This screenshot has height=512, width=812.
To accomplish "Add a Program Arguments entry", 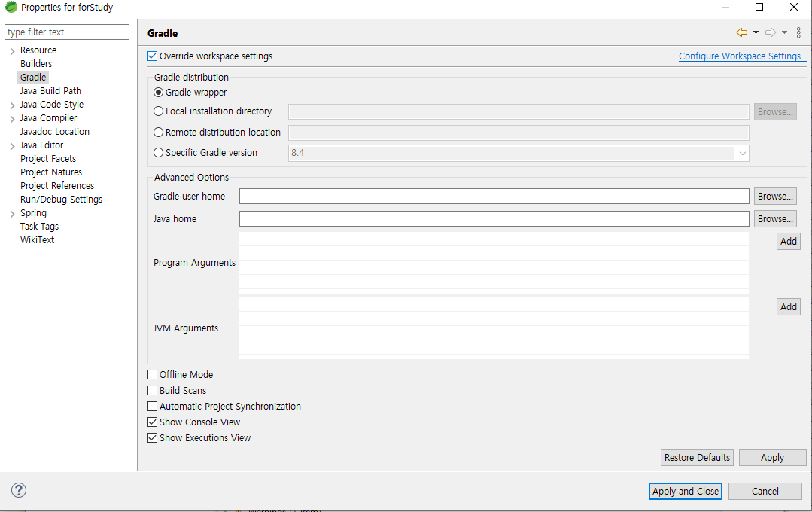I will [x=788, y=242].
